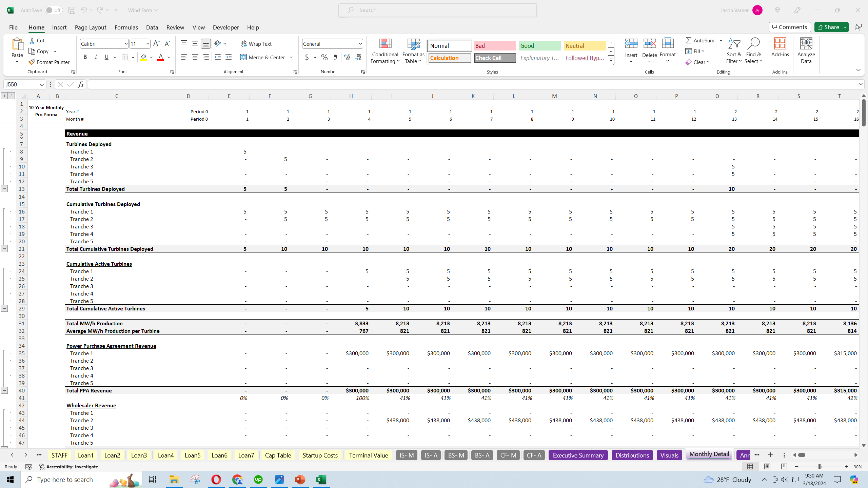The width and height of the screenshot is (868, 488).
Task: Switch to Executive Summary sheet tab
Action: [578, 455]
